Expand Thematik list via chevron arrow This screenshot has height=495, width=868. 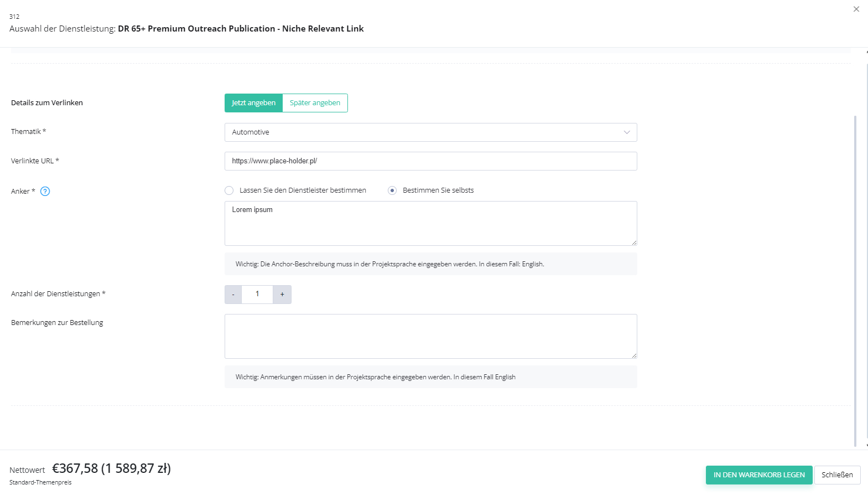point(627,132)
